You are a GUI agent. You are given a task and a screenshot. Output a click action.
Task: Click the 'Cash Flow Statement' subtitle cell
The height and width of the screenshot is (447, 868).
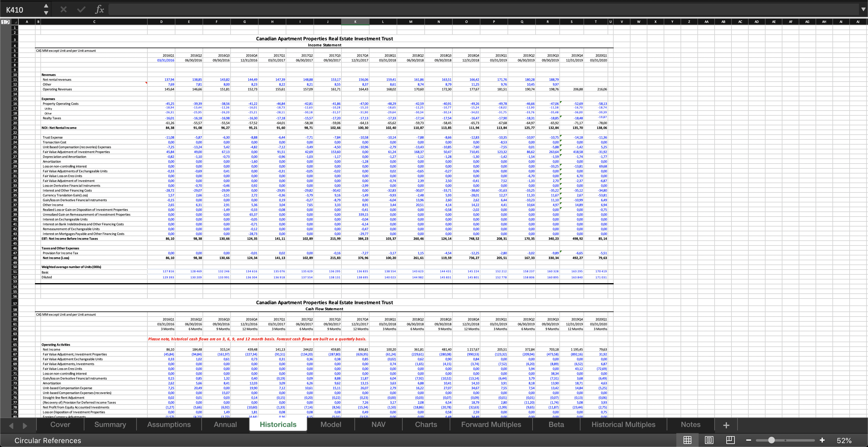(324, 309)
